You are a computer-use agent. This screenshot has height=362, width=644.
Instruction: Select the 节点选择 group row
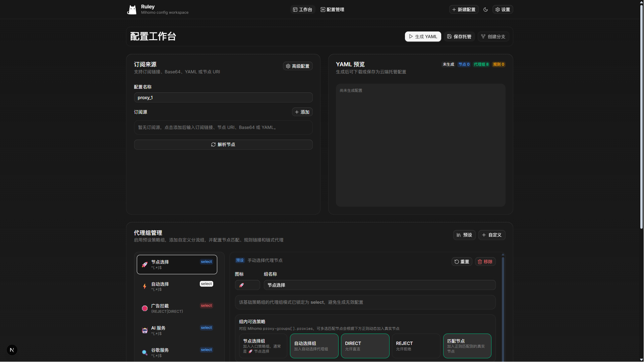coord(177,265)
